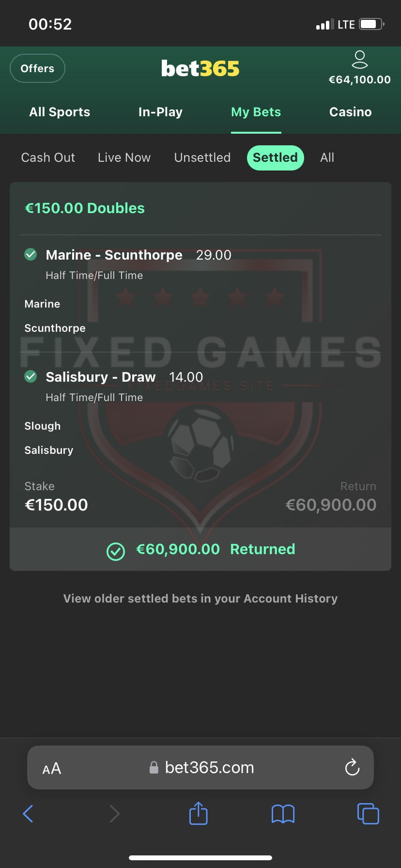Screen dimensions: 401x868
Task: Open the Safari share sheet icon
Action: coord(198,813)
